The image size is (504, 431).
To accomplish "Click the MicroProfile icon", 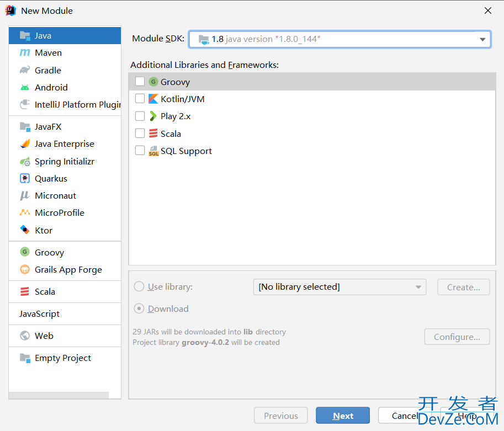I will pos(25,212).
